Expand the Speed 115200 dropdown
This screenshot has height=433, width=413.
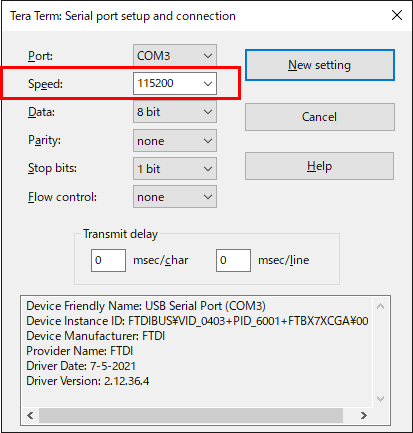tap(175, 83)
